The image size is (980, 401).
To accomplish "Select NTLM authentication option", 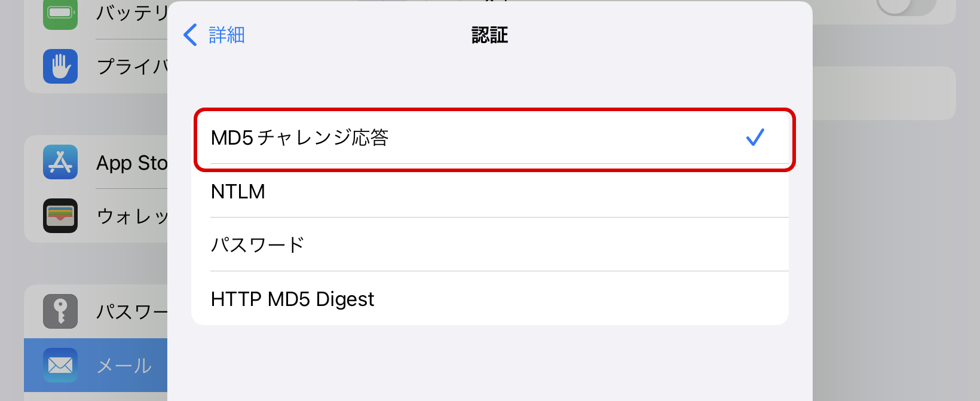I will [490, 191].
